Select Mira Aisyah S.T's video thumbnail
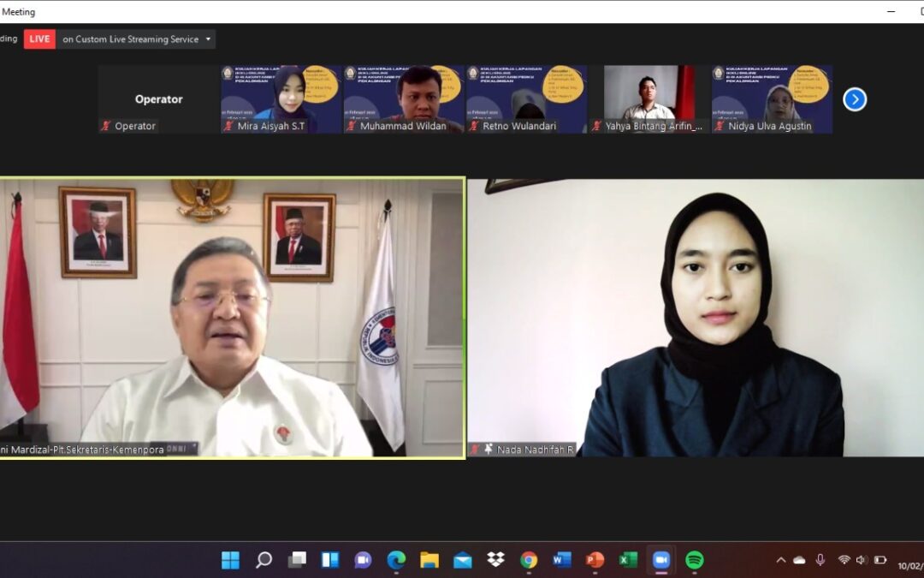 (281, 92)
